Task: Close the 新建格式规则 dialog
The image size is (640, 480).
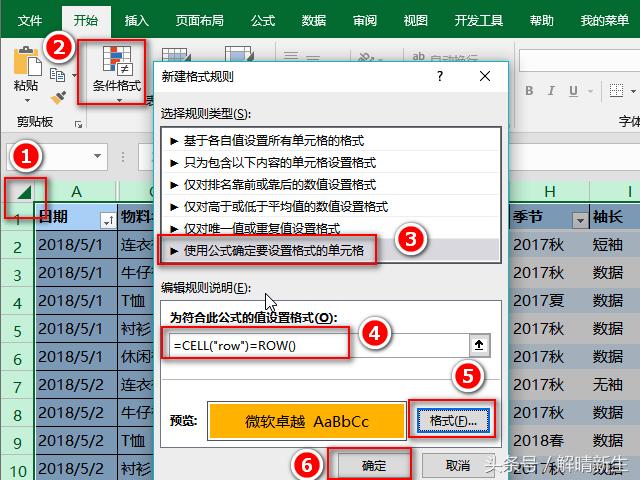Action: 485,76
